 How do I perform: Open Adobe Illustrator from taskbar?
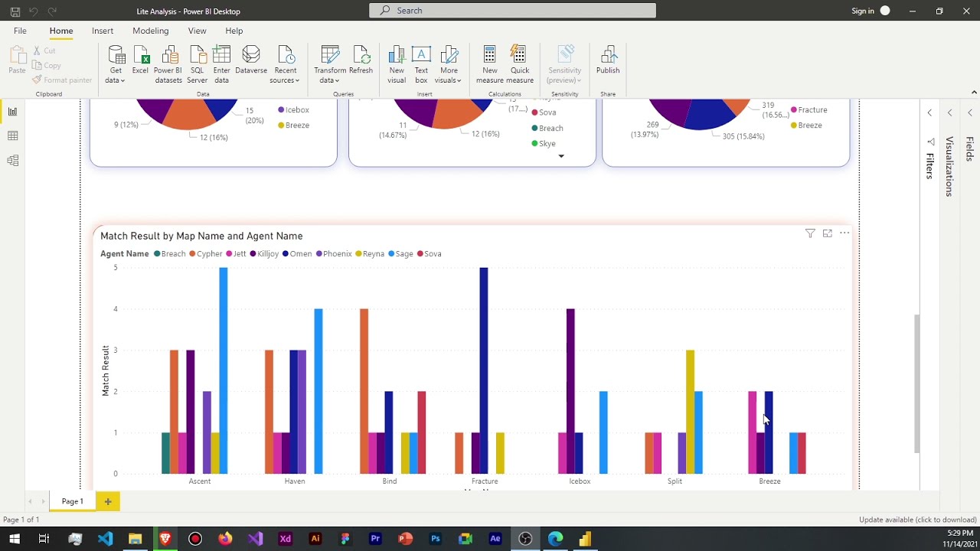pos(315,539)
